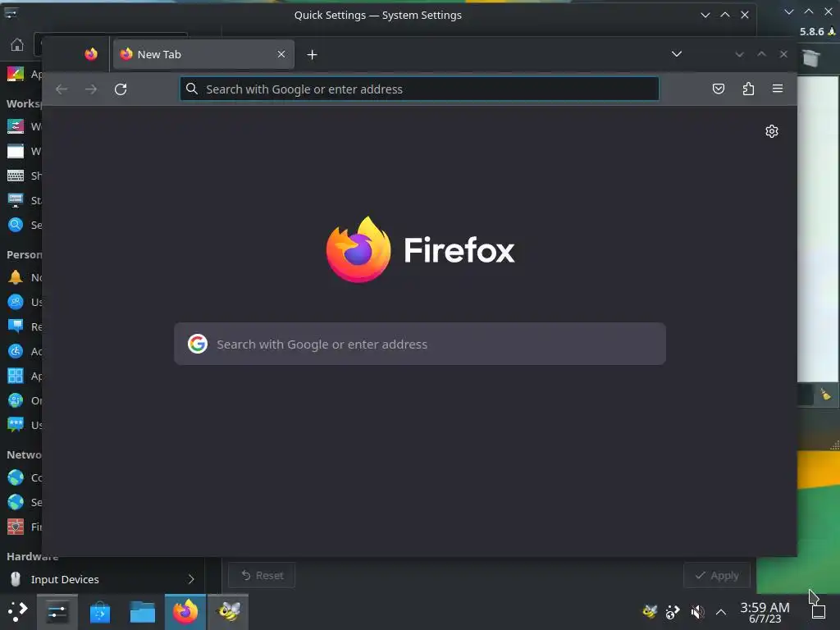Click the broom icon in the right window
Screen dimensions: 840x630
[x=825, y=395]
